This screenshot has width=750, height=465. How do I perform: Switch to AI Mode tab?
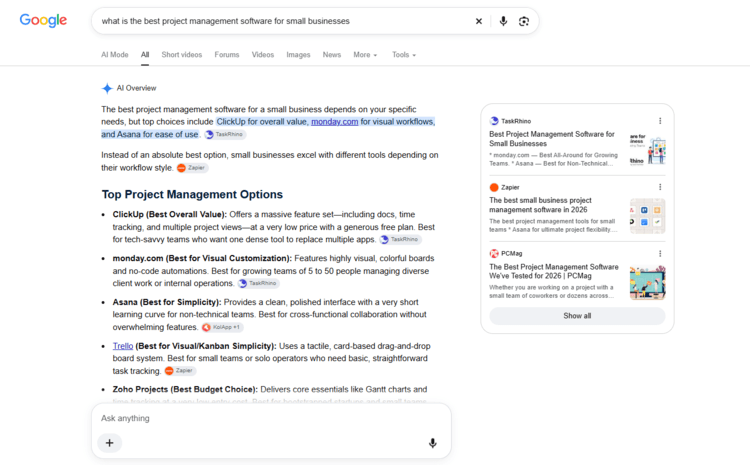(114, 55)
